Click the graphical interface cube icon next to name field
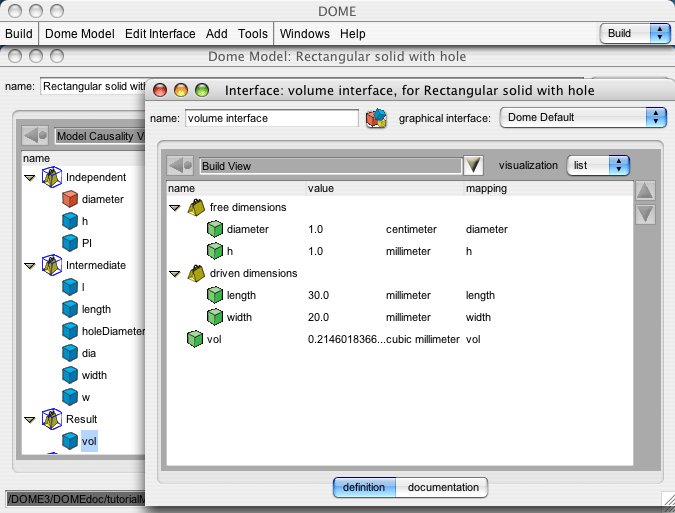Viewport: 675px width, 513px height. point(376,118)
